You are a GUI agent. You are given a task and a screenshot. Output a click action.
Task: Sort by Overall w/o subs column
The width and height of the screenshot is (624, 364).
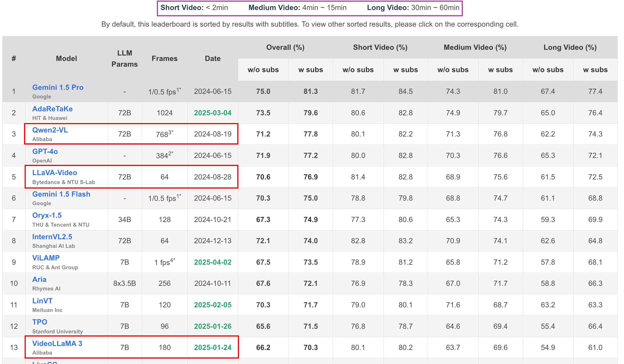click(x=263, y=70)
